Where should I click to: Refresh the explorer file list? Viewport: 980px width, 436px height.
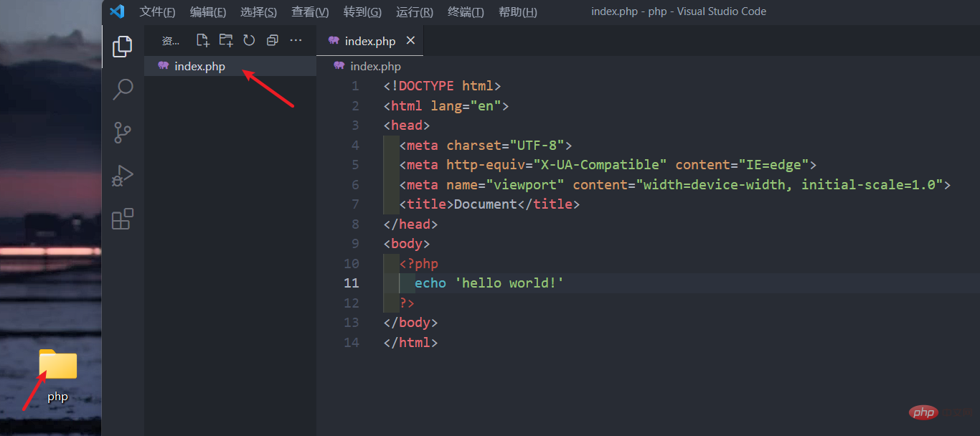(249, 41)
